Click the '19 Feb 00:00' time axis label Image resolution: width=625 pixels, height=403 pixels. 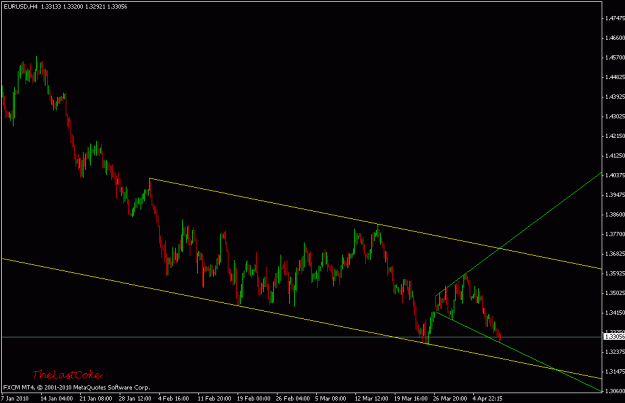[x=254, y=398]
